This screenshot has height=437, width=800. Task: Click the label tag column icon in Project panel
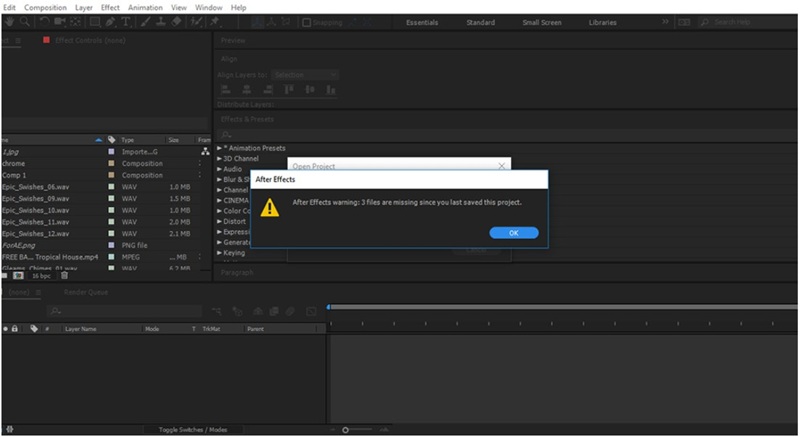coord(111,140)
